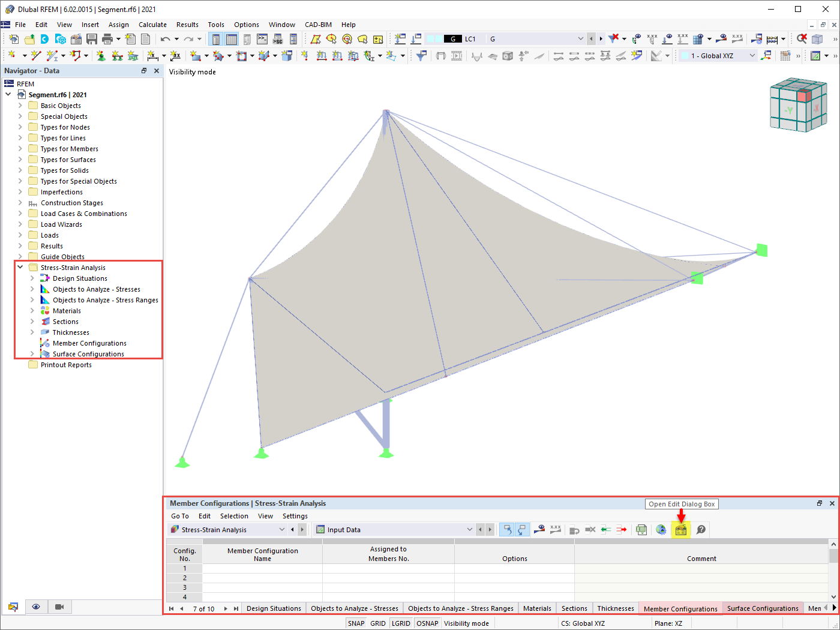Viewport: 840px width, 630px height.
Task: Go to next table page arrow
Action: coord(226,608)
